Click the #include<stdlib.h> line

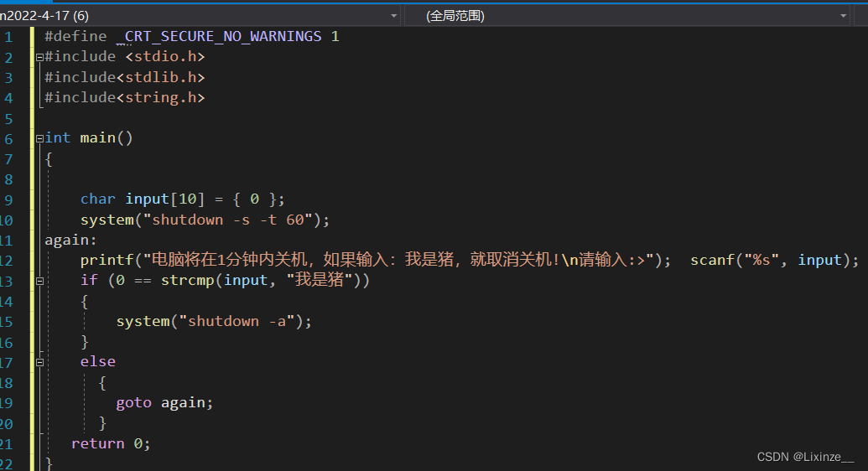[125, 77]
